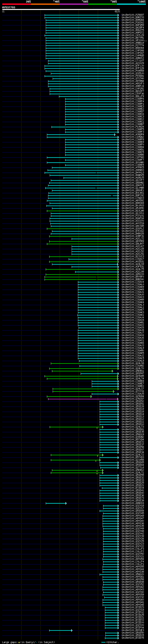
Task: Open hit UniRef100_B9RZ33
Action: [133, 18]
